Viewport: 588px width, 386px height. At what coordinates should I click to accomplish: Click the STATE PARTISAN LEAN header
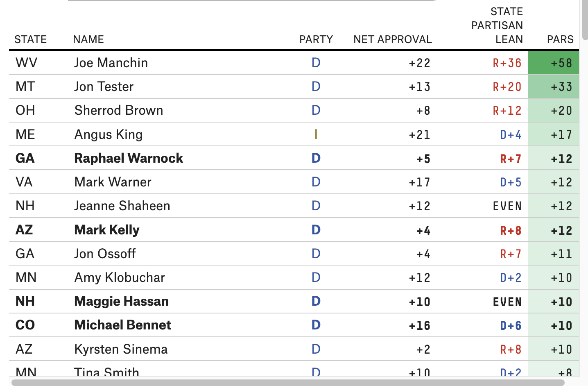497,25
